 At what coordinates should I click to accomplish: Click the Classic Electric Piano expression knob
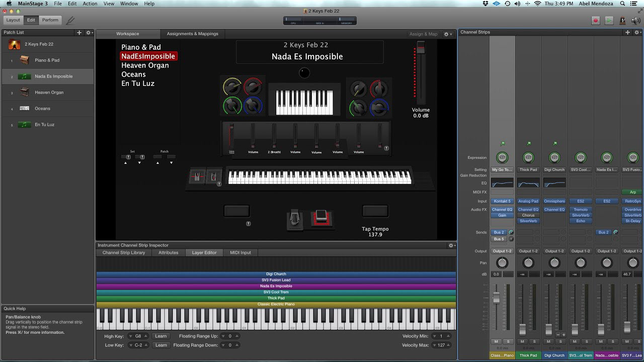(502, 157)
